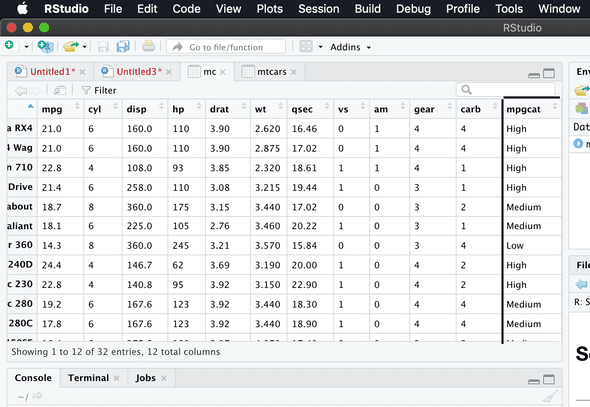This screenshot has width=590, height=407.
Task: Open the Session menu
Action: coord(319,9)
